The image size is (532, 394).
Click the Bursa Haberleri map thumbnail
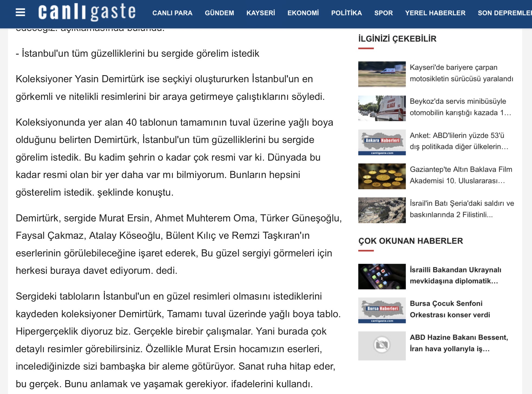382,310
